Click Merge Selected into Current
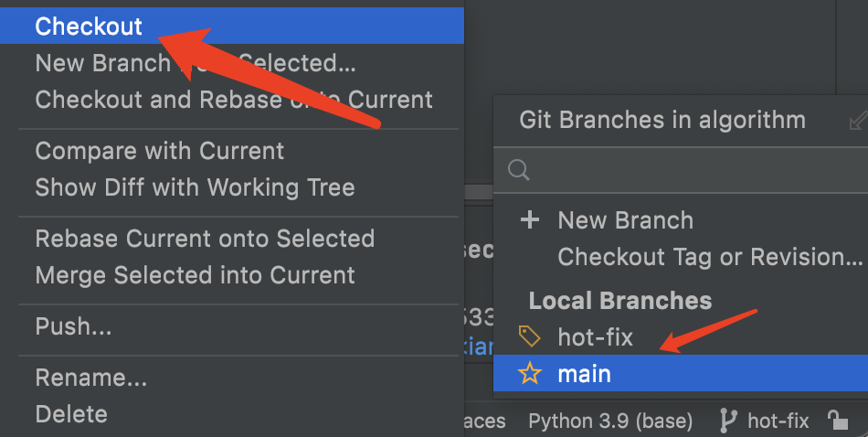 (x=195, y=274)
